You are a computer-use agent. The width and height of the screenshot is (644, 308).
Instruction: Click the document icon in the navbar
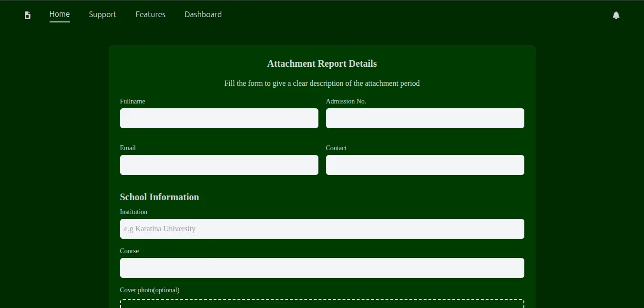coord(27,15)
